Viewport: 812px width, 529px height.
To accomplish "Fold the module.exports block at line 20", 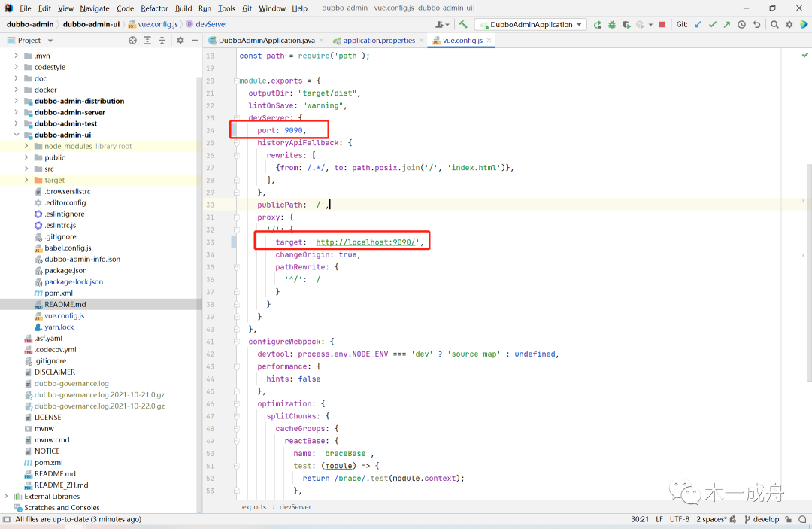I will 236,81.
